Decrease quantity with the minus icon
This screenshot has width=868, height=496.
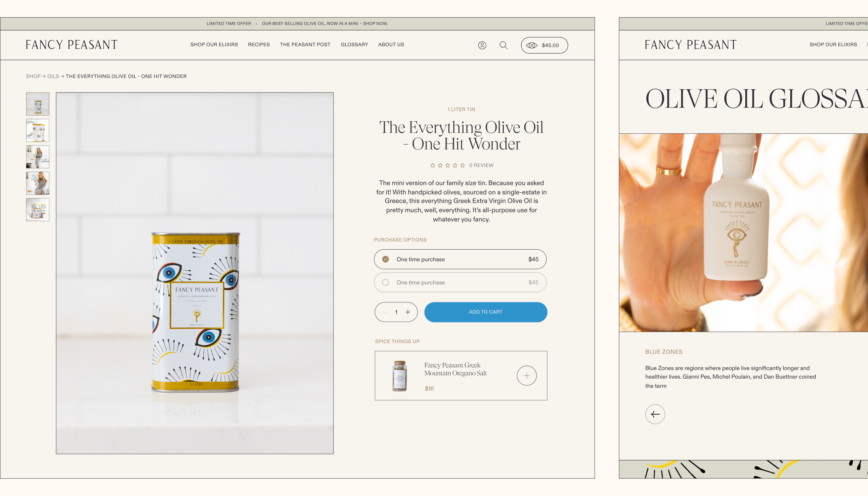coord(385,312)
